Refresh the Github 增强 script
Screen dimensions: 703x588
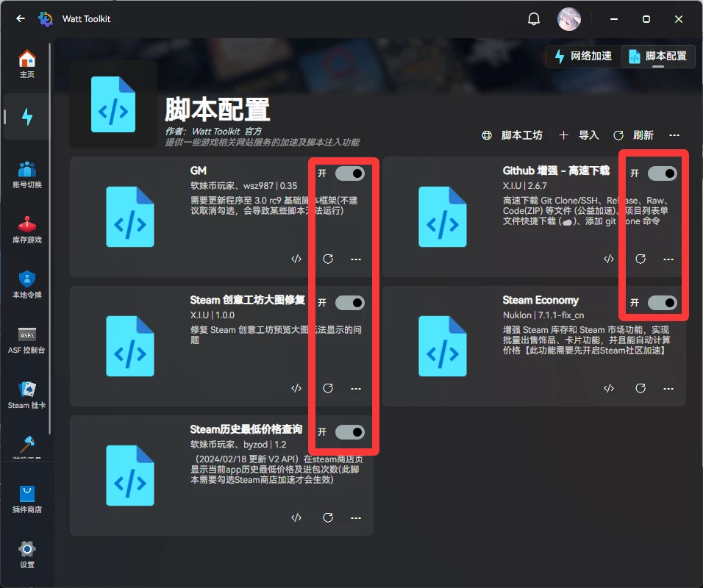pos(640,259)
